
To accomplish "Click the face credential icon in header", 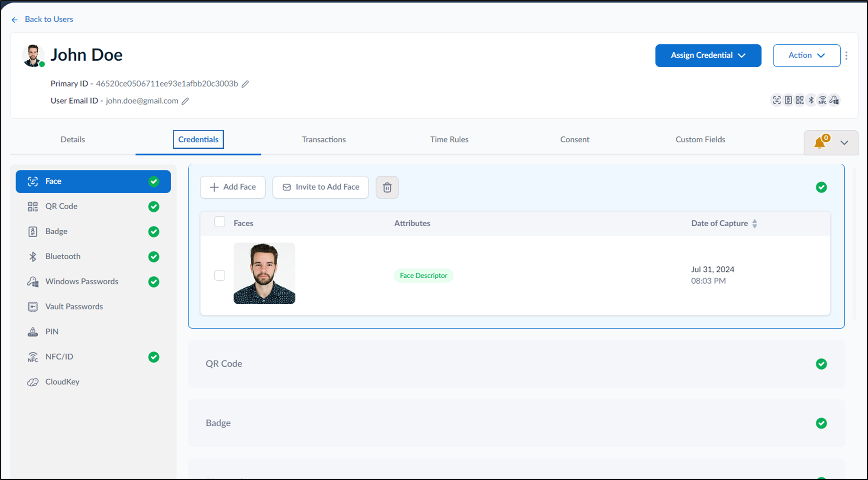I will [777, 100].
